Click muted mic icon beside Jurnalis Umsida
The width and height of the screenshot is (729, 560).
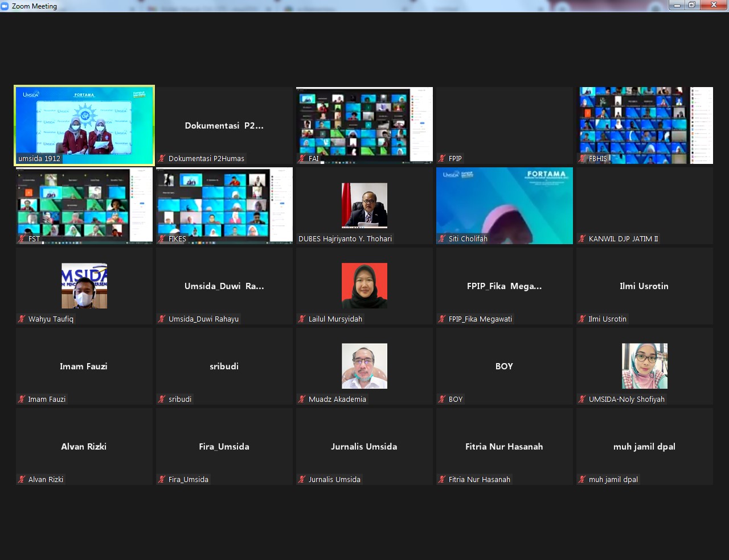coord(302,480)
